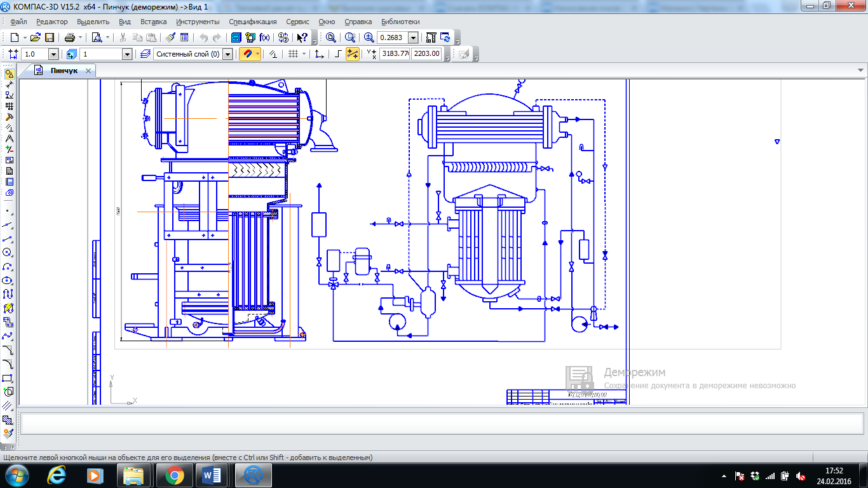This screenshot has height=488, width=868.
Task: Expand the Print dropdown arrow
Action: point(80,37)
